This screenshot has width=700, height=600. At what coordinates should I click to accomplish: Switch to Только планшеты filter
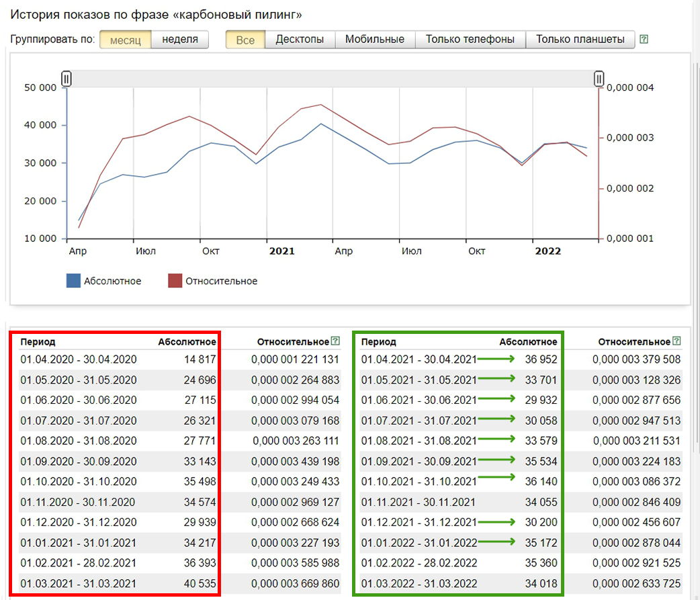(x=580, y=39)
